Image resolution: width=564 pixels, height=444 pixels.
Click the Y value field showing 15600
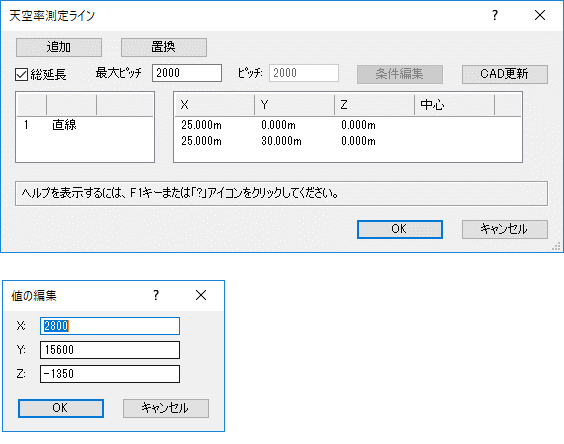[x=110, y=350]
